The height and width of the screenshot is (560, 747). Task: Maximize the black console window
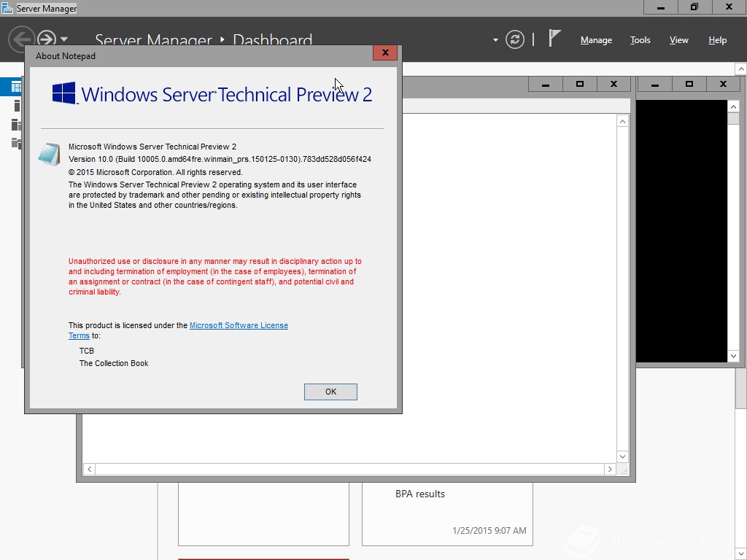(x=689, y=85)
